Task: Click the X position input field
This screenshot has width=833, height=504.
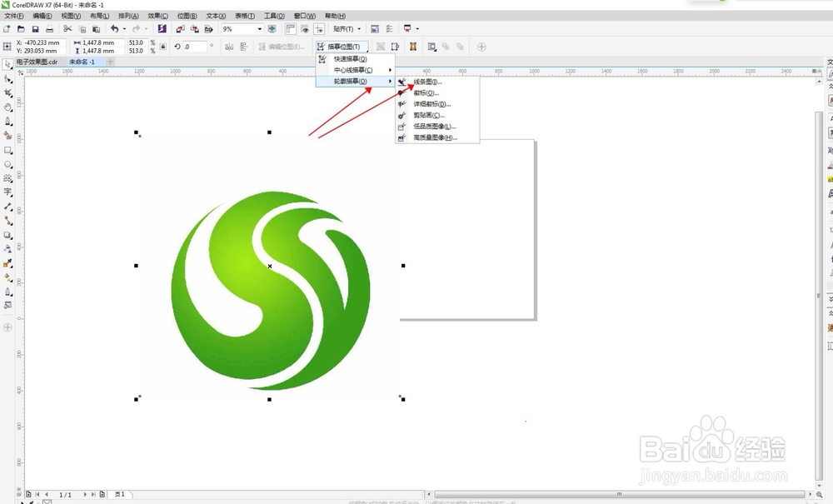Action: 44,42
